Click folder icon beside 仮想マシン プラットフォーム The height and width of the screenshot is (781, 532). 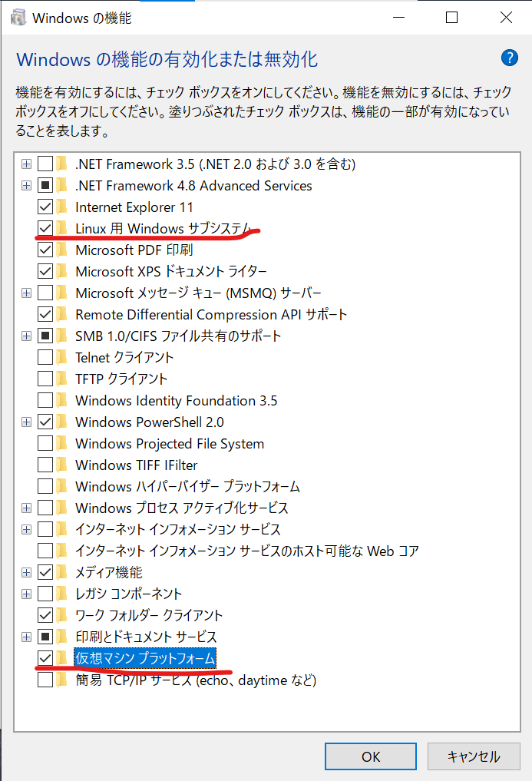[61, 658]
